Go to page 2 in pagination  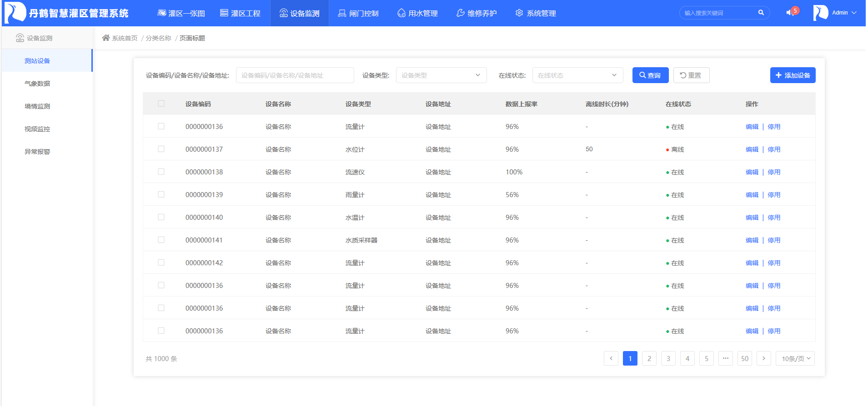click(649, 358)
